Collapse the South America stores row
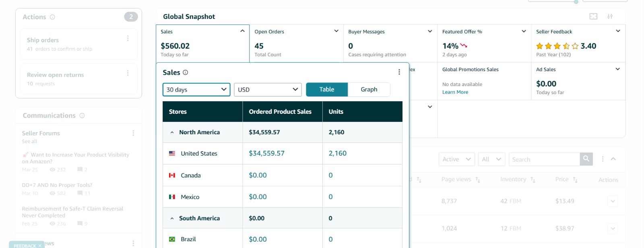Viewport: 644px width, 248px height. pyautogui.click(x=172, y=218)
